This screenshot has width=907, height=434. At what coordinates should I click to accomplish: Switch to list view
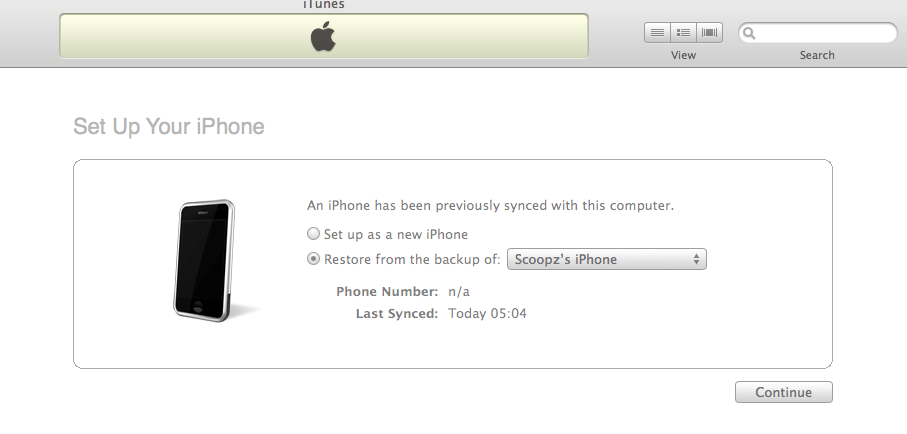tap(657, 33)
